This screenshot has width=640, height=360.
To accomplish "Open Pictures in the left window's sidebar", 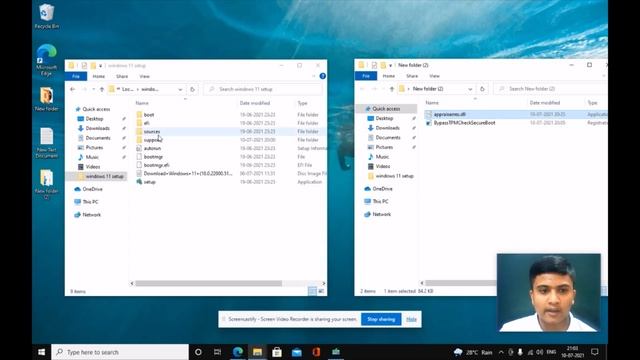I will point(94,147).
